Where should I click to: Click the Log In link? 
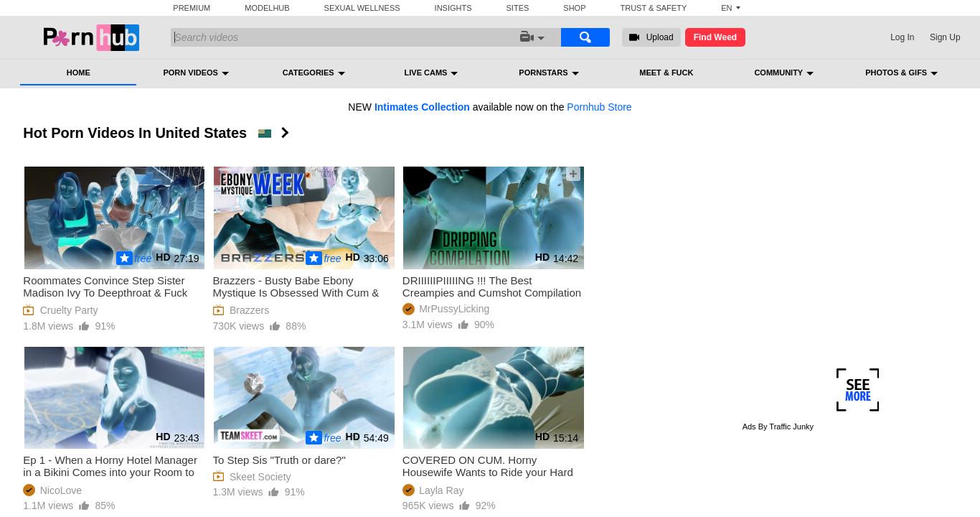[902, 37]
